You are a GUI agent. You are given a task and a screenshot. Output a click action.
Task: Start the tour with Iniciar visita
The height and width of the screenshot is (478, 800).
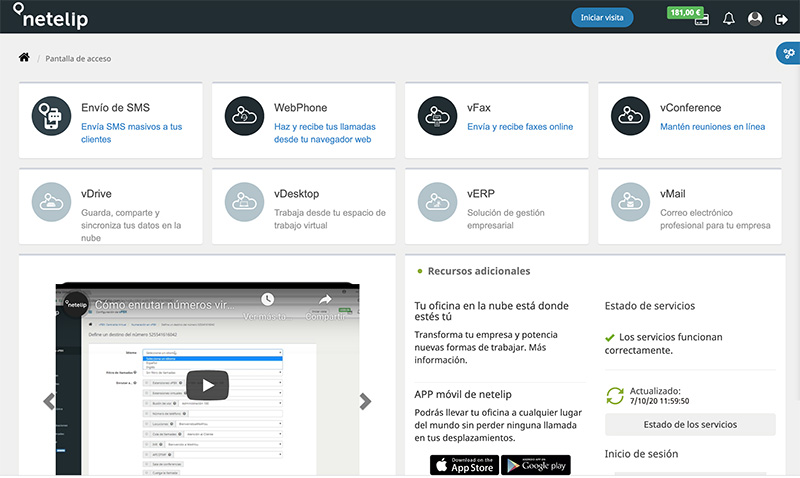pyautogui.click(x=602, y=17)
